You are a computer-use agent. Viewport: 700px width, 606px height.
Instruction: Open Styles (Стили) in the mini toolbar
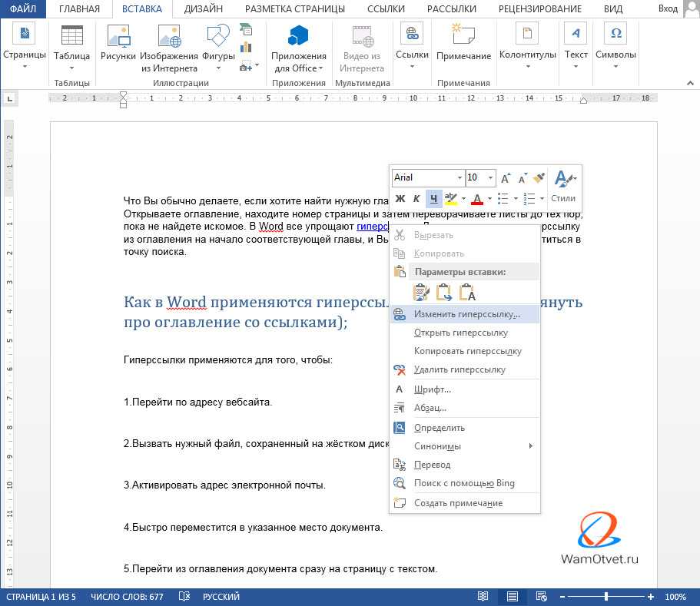pos(563,187)
